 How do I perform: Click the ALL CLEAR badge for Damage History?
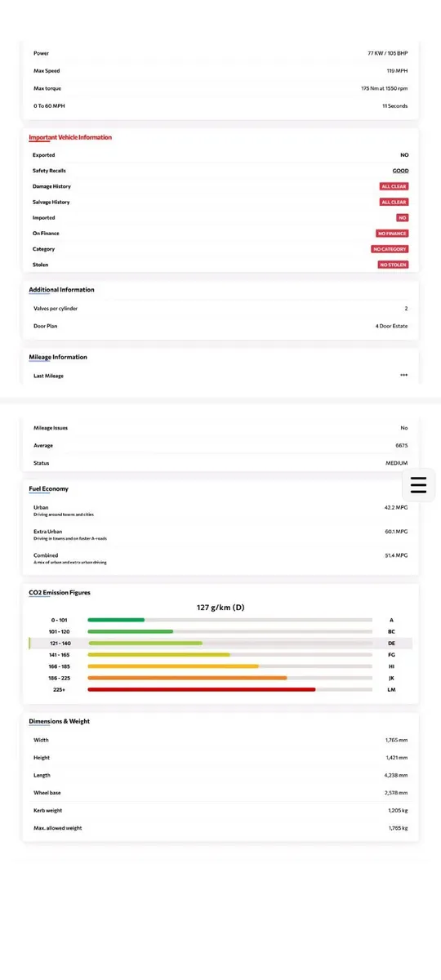tap(394, 186)
